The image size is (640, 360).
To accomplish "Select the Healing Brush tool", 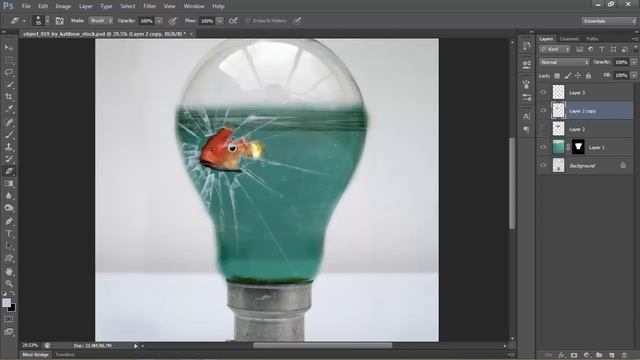I will click(9, 122).
